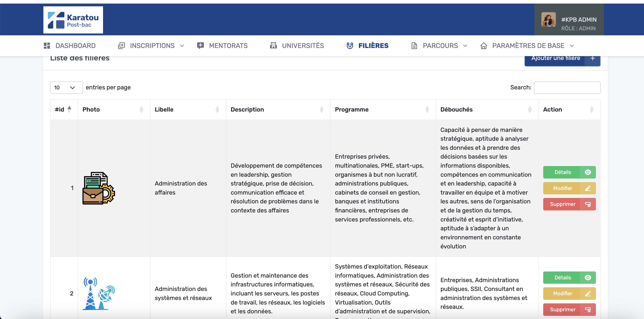This screenshot has width=644, height=319.
Task: Click the Dashboard grid icon
Action: tap(47, 45)
